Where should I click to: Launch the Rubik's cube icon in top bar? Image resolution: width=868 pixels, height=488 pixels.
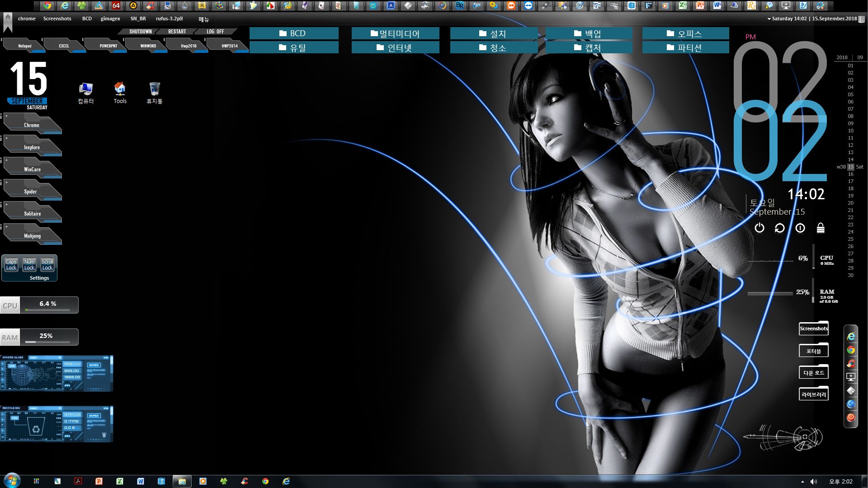click(219, 6)
